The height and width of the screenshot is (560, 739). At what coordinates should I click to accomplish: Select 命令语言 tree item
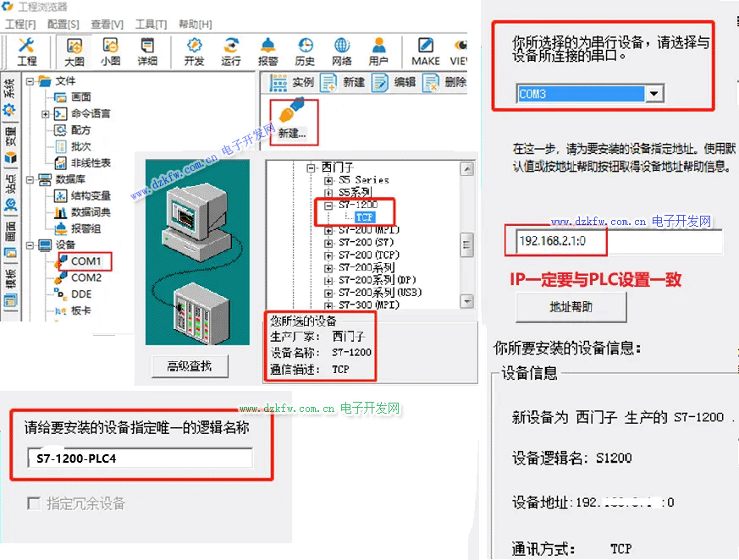[91, 113]
